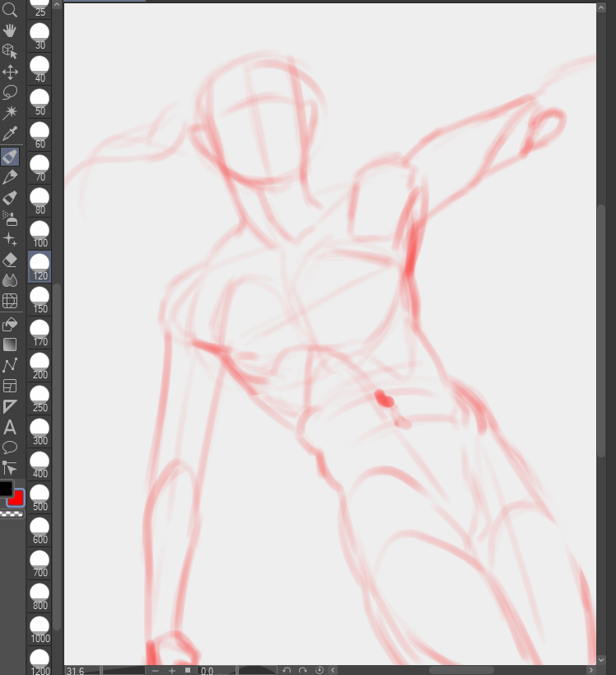The height and width of the screenshot is (675, 616).
Task: Select the Move layer tool
Action: (x=10, y=72)
